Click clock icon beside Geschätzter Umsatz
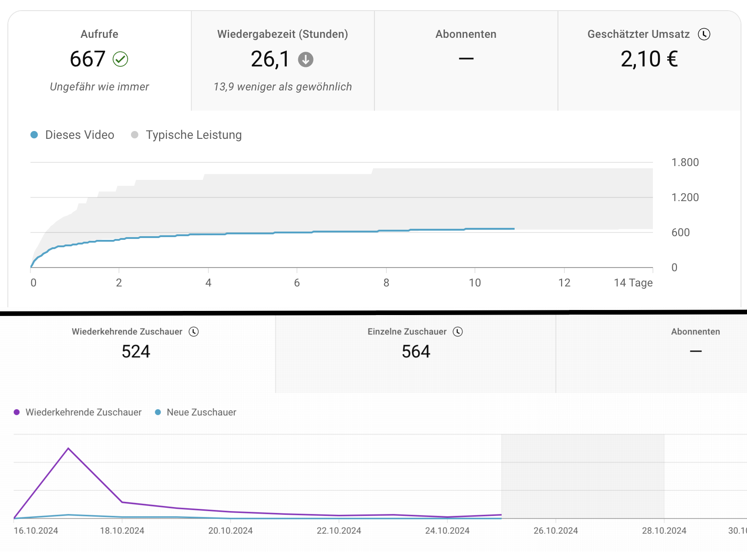Screen dimensions: 747x560 pos(704,34)
